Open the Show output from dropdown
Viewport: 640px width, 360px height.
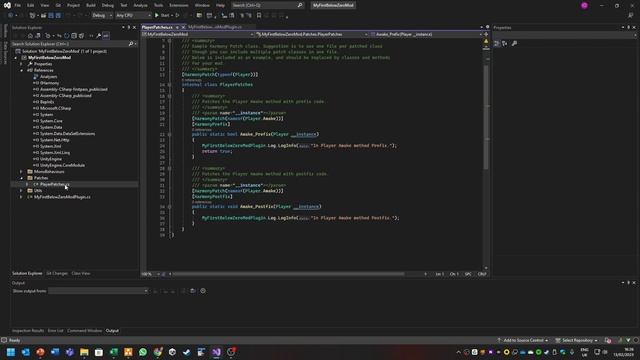tap(98, 291)
